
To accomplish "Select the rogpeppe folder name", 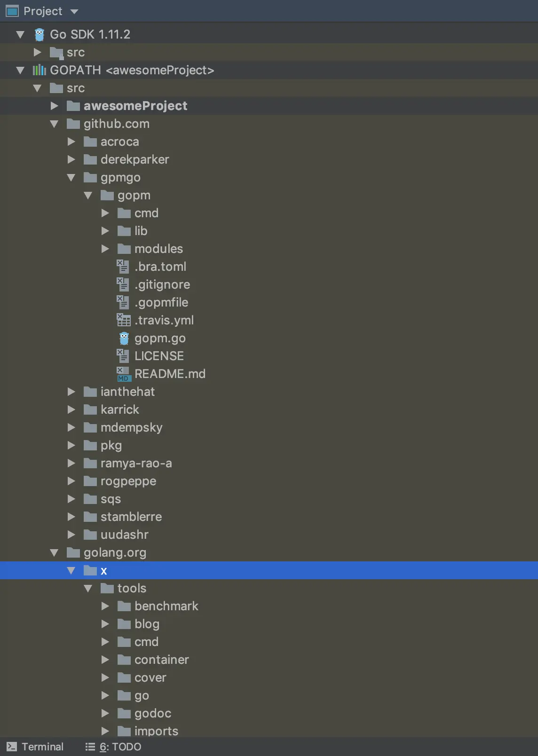I will [128, 481].
